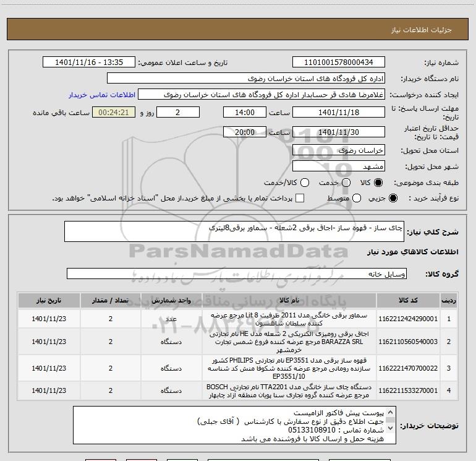Click the remaining days field showing 2
Viewport: 476px width, 461px height.
pyautogui.click(x=178, y=112)
